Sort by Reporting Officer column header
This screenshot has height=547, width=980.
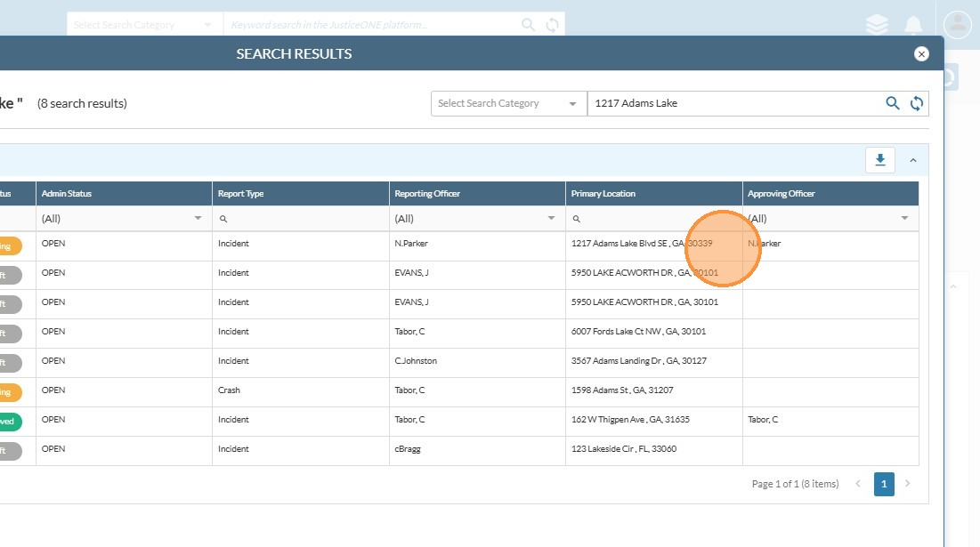[x=476, y=194]
